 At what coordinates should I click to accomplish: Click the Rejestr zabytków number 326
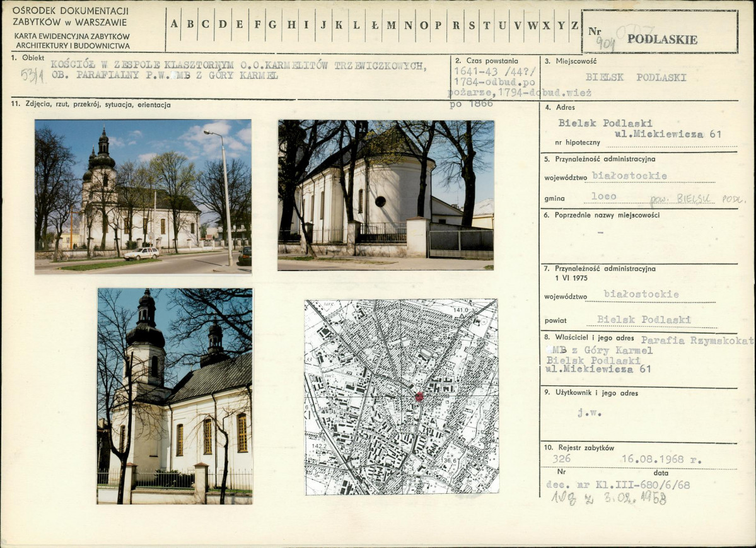click(561, 458)
